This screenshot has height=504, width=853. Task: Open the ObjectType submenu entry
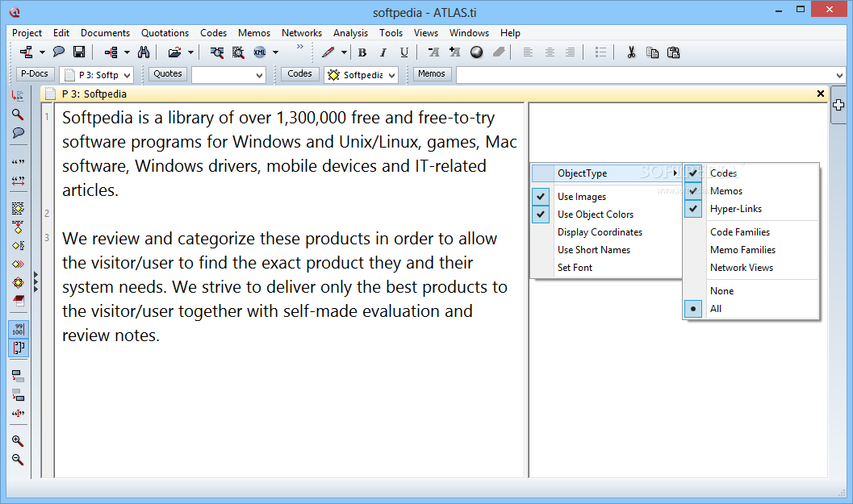(x=606, y=173)
